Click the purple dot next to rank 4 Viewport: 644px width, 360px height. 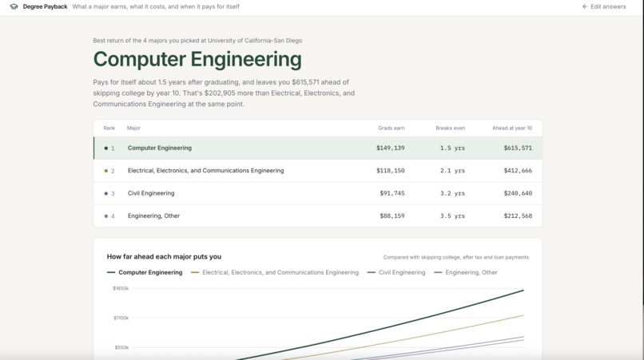point(106,216)
